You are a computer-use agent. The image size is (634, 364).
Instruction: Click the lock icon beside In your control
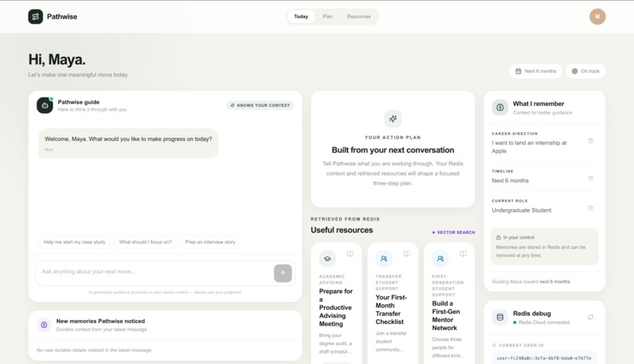click(x=499, y=237)
